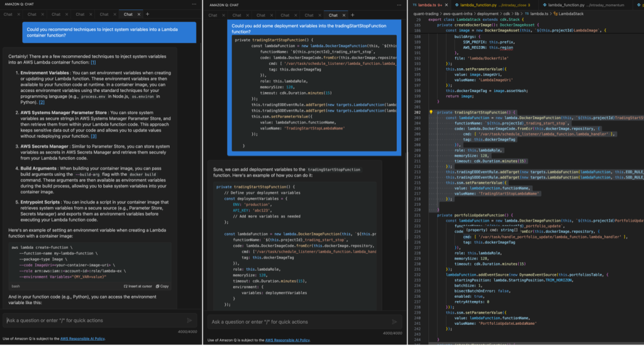The image size is (644, 347).
Task: Click the 'Entrypoint Scripts' list heading
Action: [x=40, y=202]
